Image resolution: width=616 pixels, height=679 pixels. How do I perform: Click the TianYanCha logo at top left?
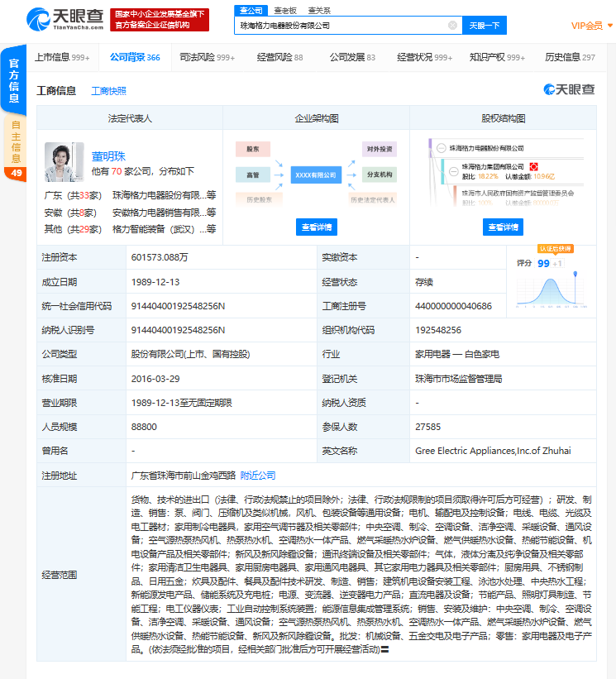65,20
